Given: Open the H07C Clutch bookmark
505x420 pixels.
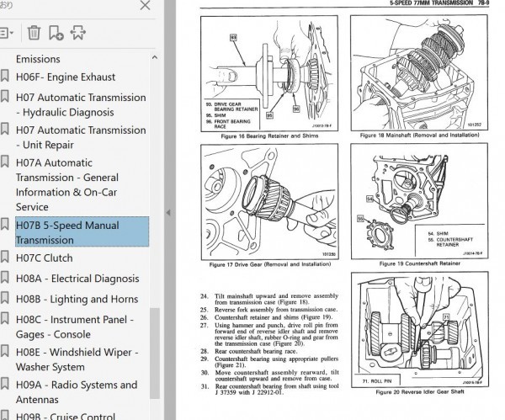Looking at the screenshot, I should pyautogui.click(x=44, y=258).
